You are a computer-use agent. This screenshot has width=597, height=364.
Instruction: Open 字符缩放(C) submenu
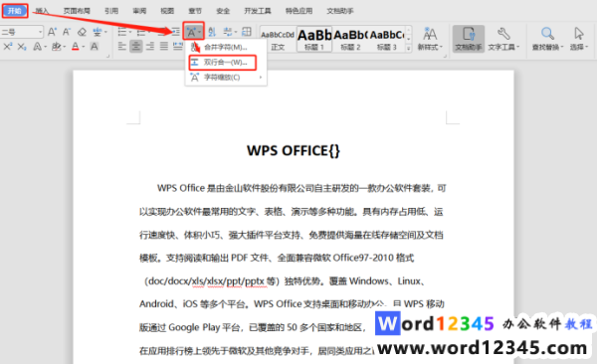(226, 78)
